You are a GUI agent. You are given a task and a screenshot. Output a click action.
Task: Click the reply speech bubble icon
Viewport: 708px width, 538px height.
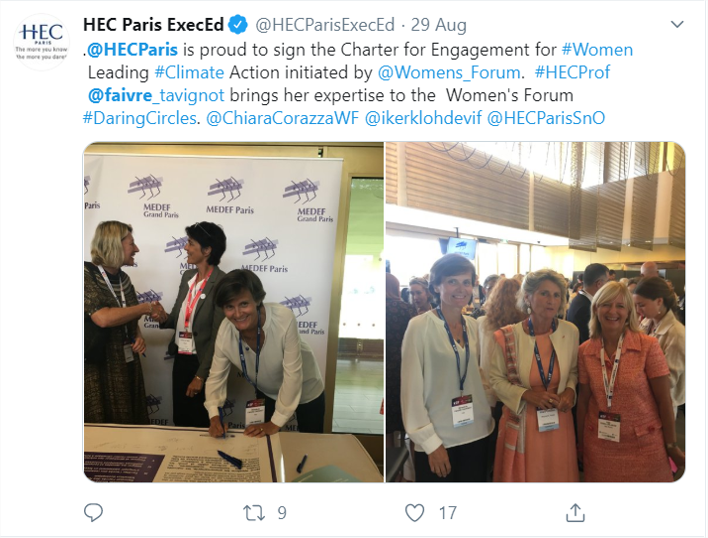[x=93, y=513]
